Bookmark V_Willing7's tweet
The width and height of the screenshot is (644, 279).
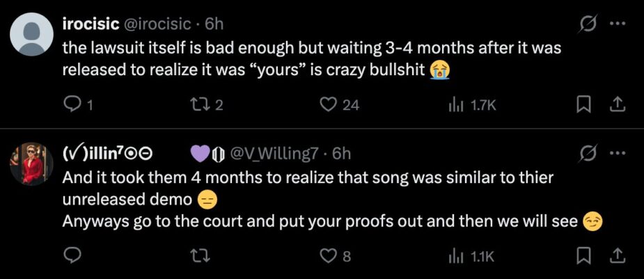tap(583, 257)
